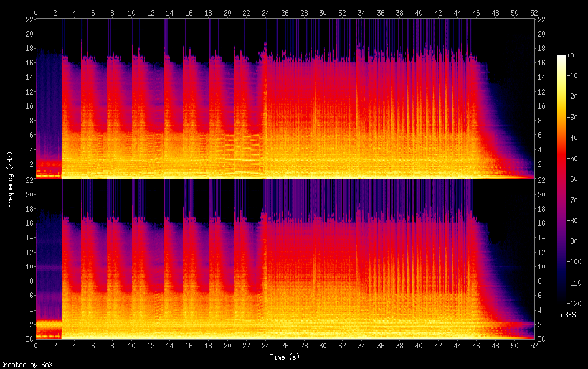This screenshot has width=588, height=369.
Task: Click the "-40" value on dBFS scale
Action: click(x=572, y=138)
